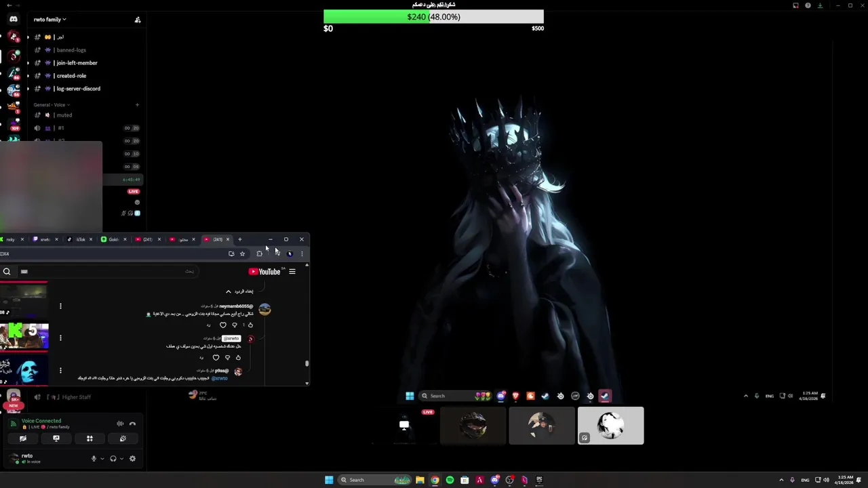Viewport: 868px width, 488px height.
Task: Select server icon with 86 badge
Action: [x=14, y=73]
